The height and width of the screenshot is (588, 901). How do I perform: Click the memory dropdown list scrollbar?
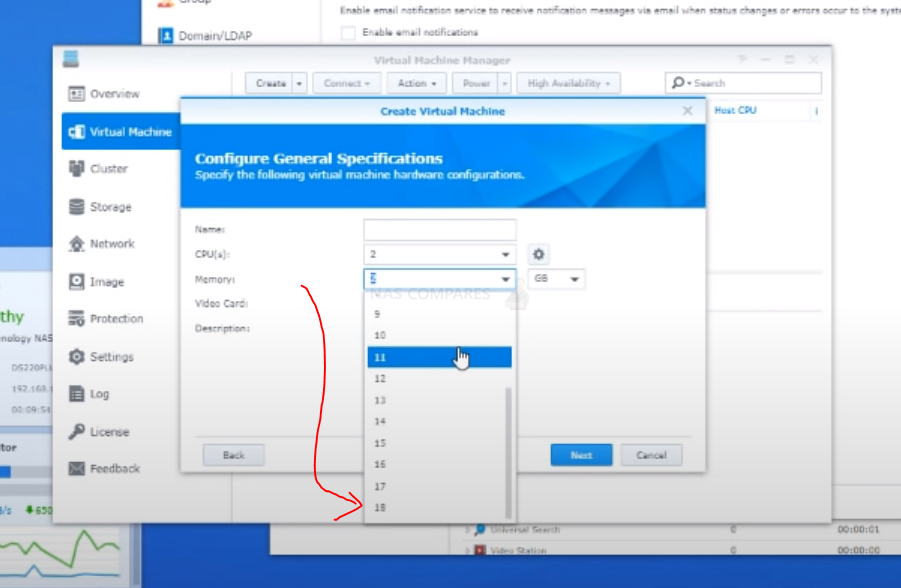click(509, 452)
